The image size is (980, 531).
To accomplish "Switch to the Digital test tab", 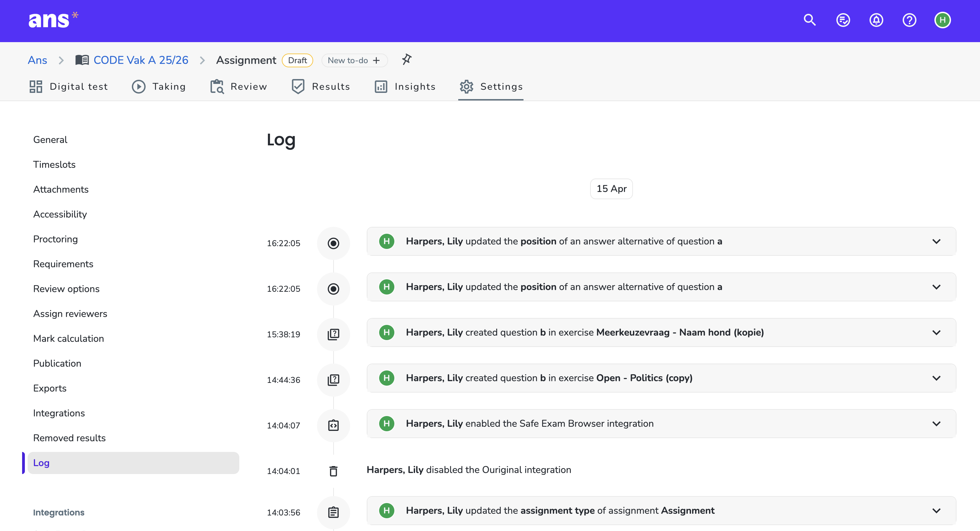I will (x=68, y=87).
